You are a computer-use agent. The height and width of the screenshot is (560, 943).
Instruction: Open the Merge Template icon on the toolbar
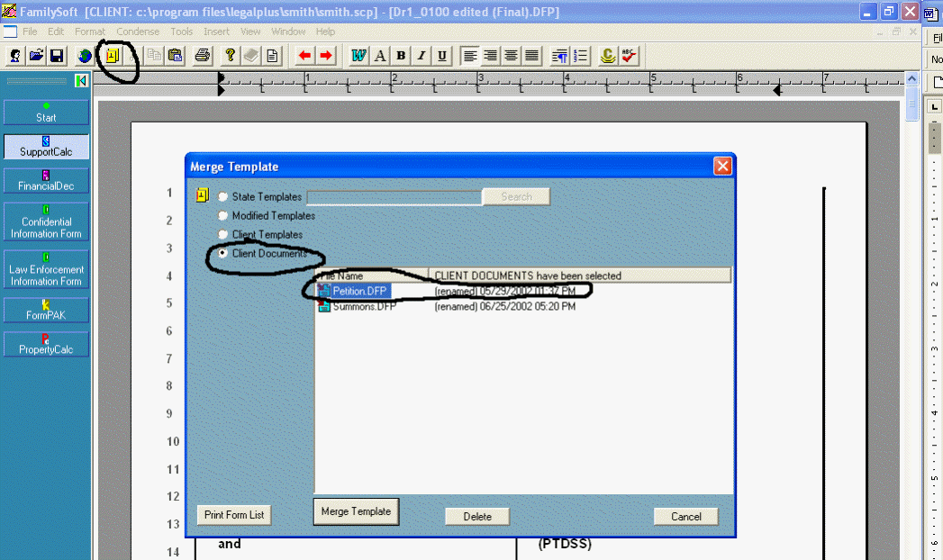click(x=112, y=55)
